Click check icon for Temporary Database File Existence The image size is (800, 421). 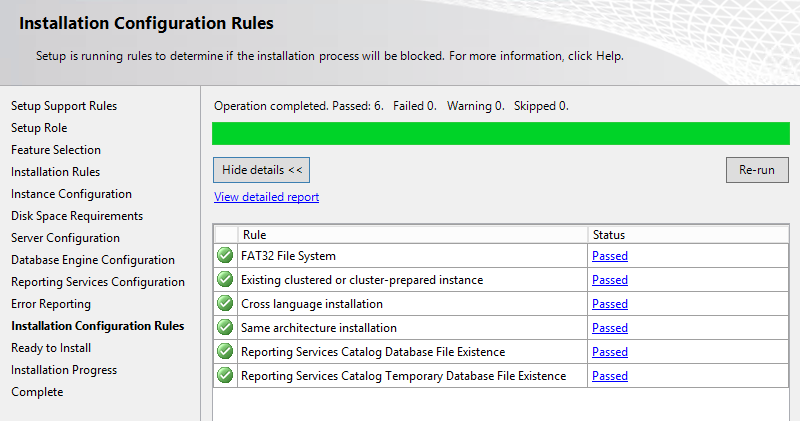[x=225, y=375]
